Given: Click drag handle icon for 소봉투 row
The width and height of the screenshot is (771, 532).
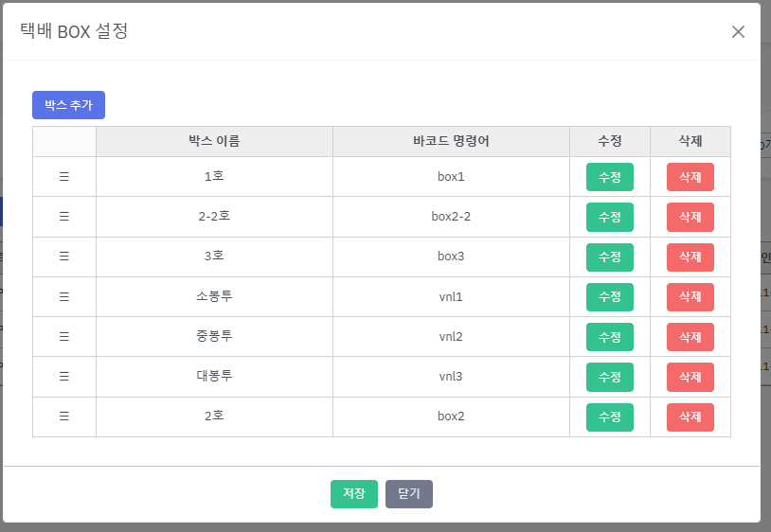Looking at the screenshot, I should pyautogui.click(x=64, y=297).
